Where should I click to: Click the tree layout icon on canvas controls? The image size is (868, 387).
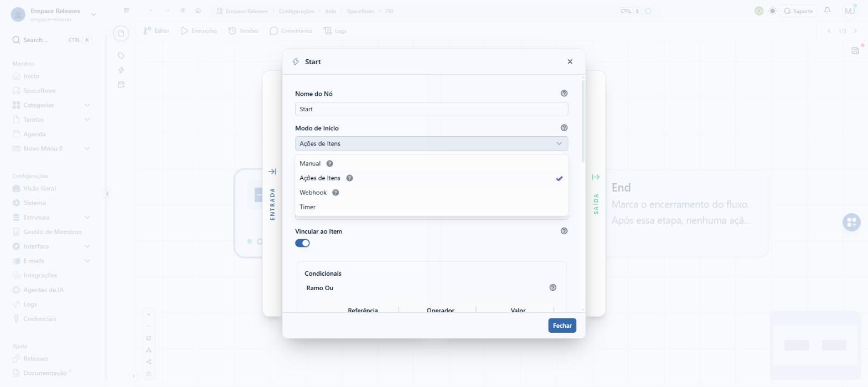[148, 350]
